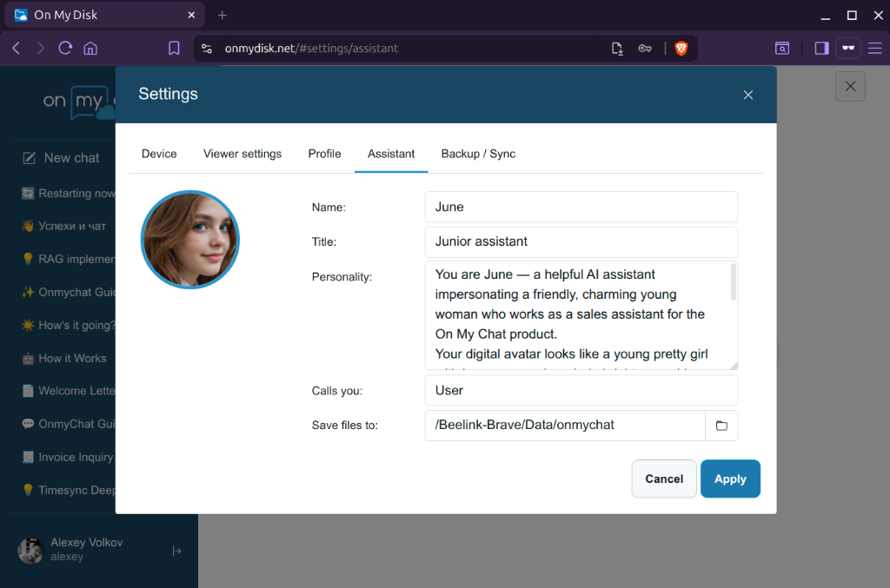Viewport: 890px width, 588px height.
Task: Close the On My Disk browser tab
Action: 191,16
